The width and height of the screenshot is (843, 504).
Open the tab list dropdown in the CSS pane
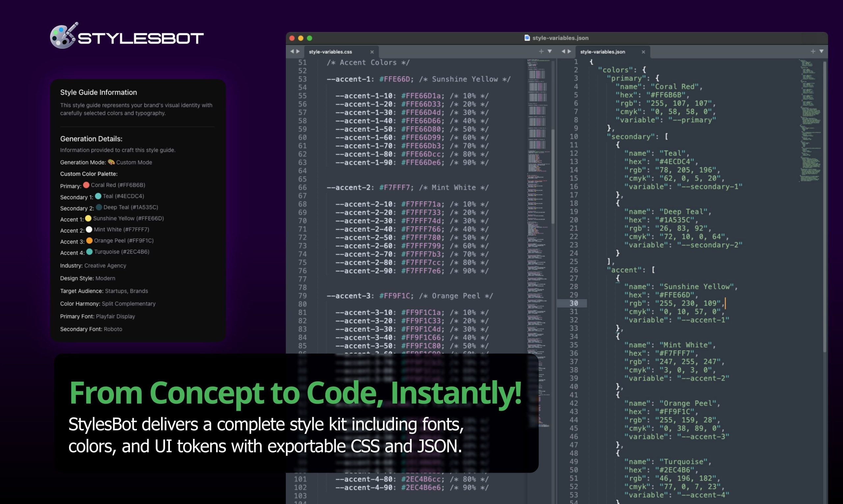[x=550, y=51]
